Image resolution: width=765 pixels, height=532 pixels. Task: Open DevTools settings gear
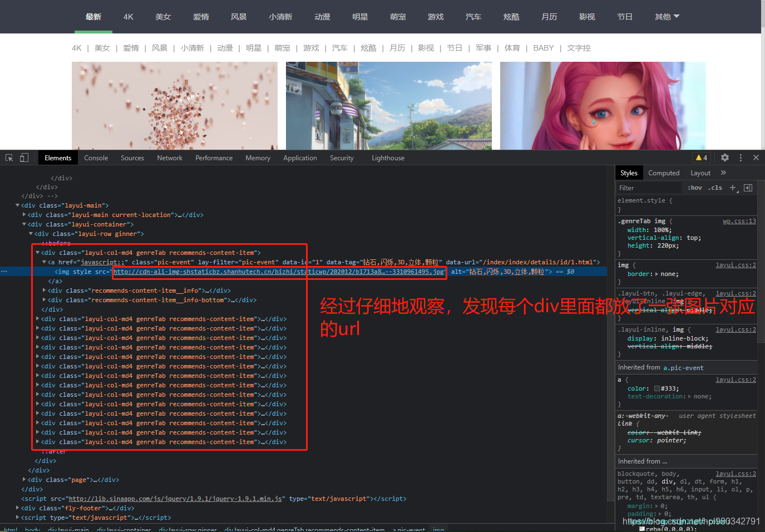(x=725, y=158)
